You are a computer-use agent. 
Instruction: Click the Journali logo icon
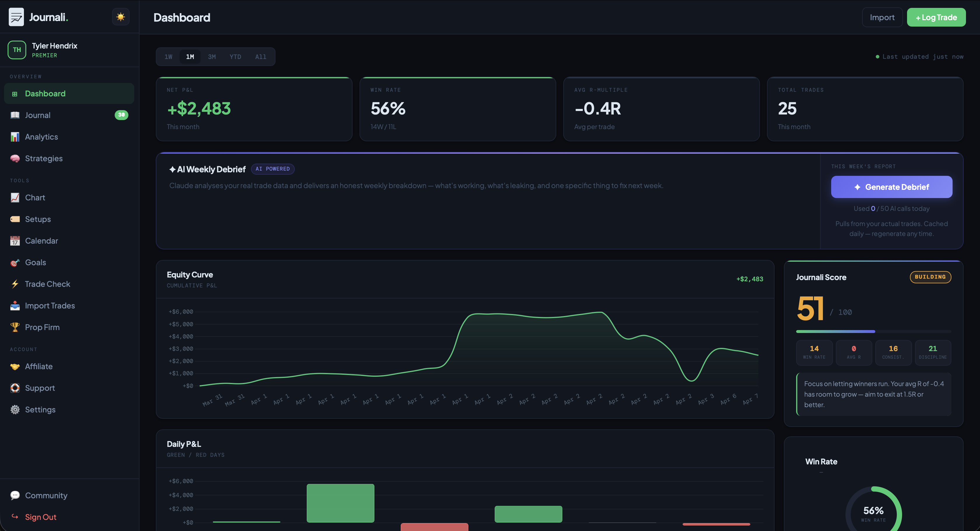pos(16,17)
